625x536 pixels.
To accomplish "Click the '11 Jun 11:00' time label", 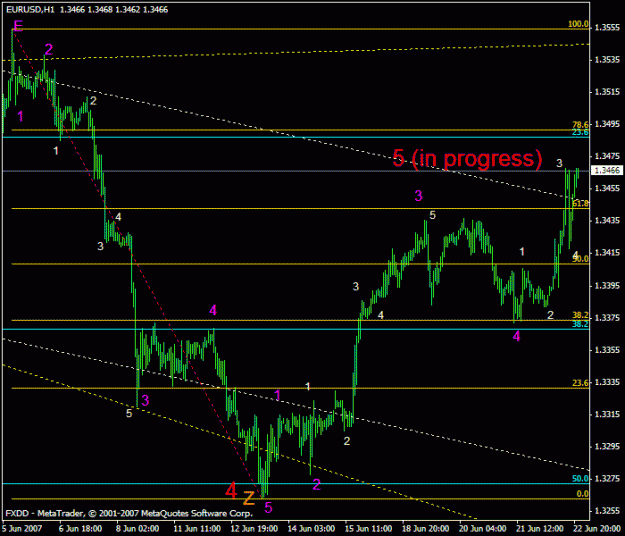I will pyautogui.click(x=197, y=529).
